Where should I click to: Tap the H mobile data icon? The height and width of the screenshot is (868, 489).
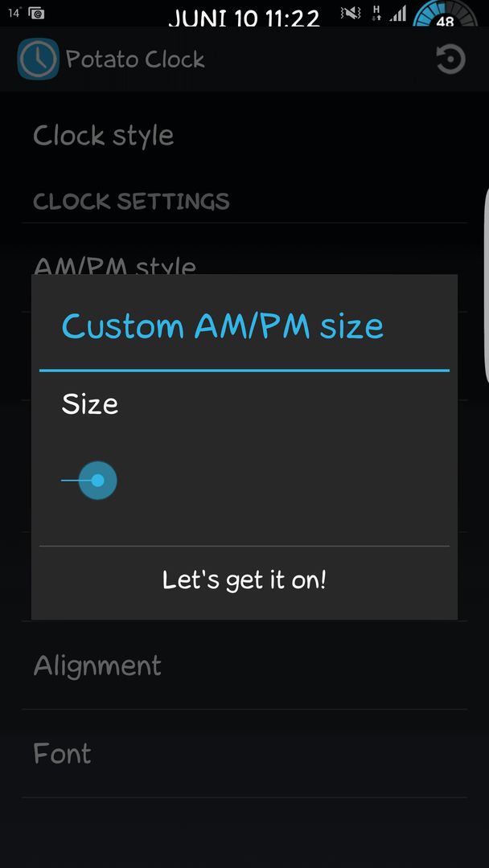pos(377,14)
